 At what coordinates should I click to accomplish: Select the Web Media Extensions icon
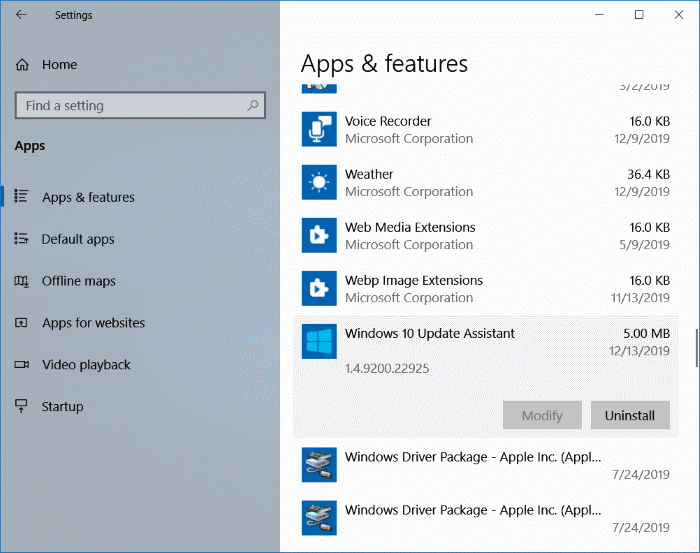[x=319, y=235]
